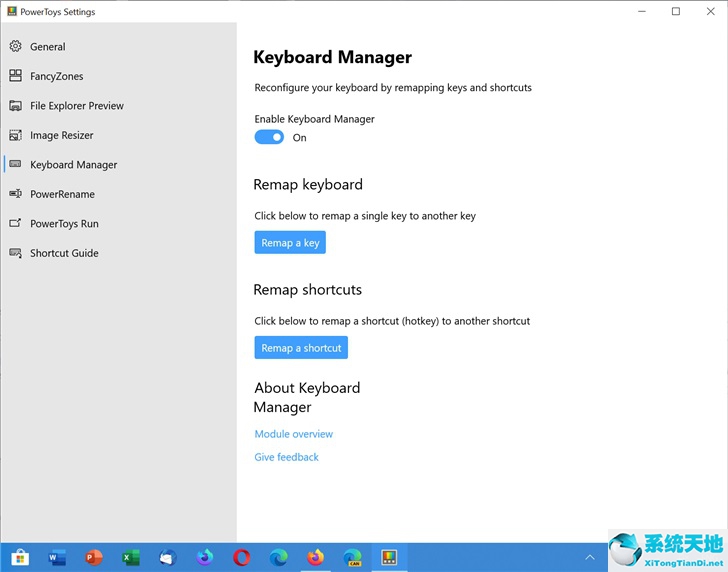Click the Remap a shortcut button
The width and height of the screenshot is (728, 572).
click(301, 347)
